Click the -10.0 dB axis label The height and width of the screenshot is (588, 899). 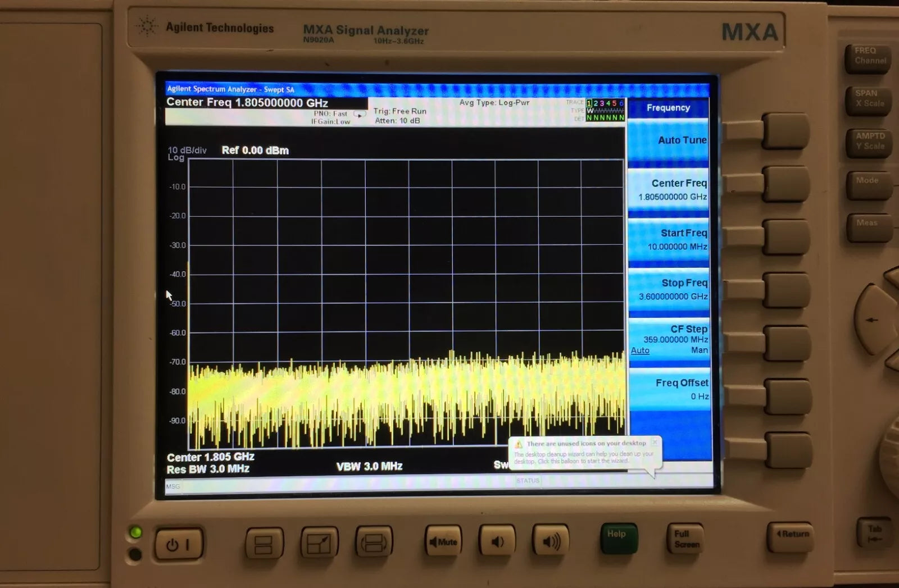tap(178, 187)
